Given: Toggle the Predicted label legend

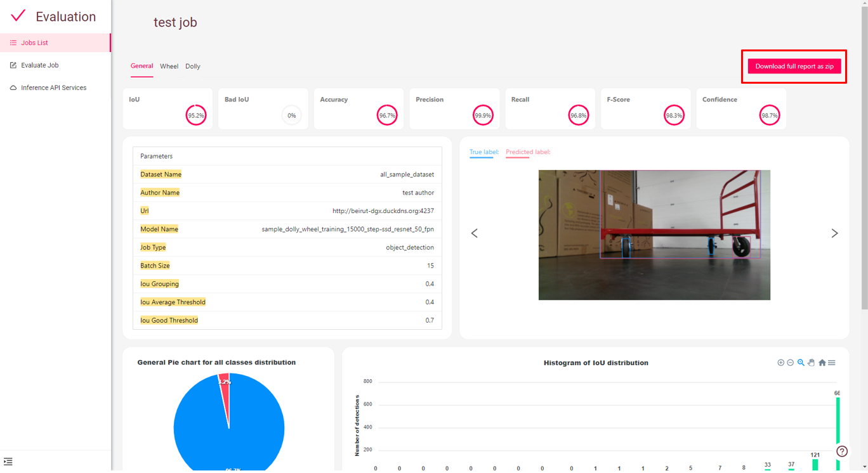Looking at the screenshot, I should pyautogui.click(x=528, y=152).
